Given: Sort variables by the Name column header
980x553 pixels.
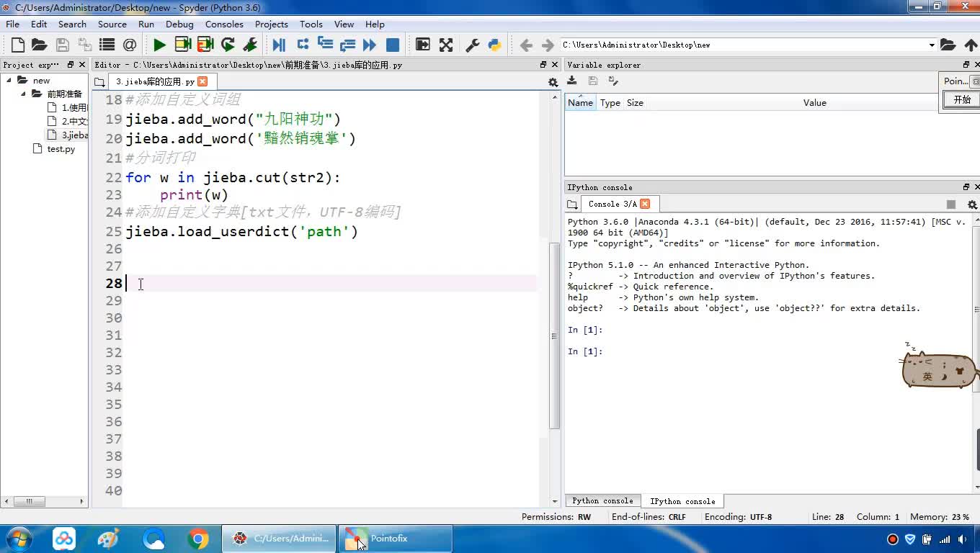Looking at the screenshot, I should tap(580, 103).
